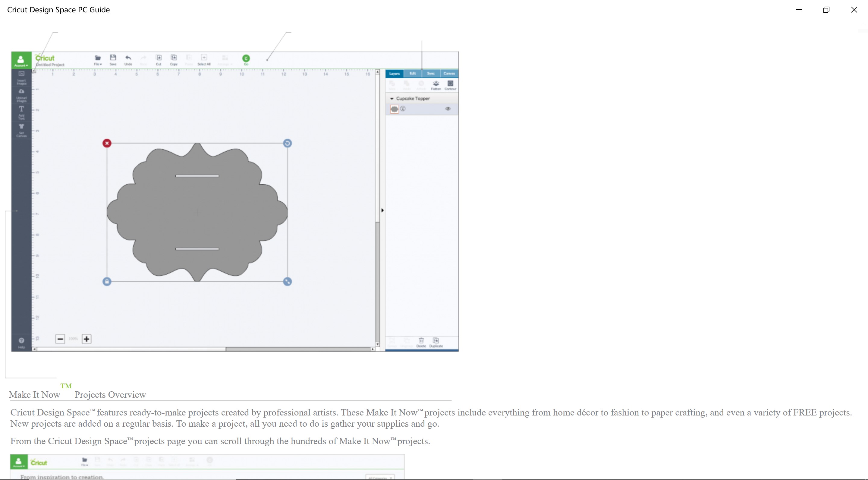
Task: Click the red delete handle on shape
Action: (x=107, y=143)
